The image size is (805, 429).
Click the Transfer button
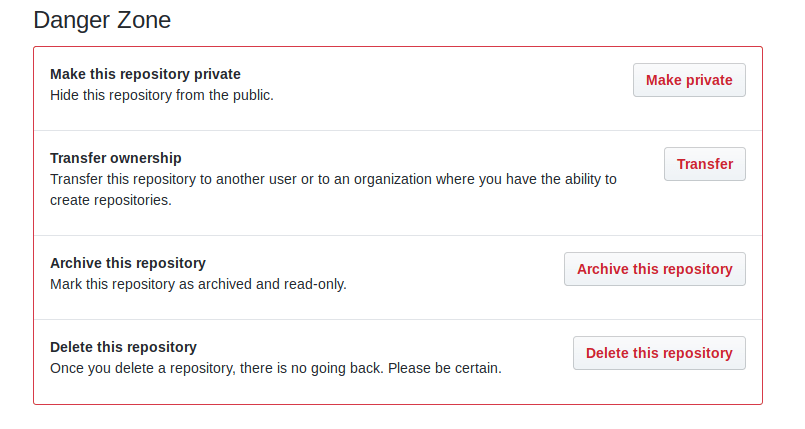[x=704, y=164]
